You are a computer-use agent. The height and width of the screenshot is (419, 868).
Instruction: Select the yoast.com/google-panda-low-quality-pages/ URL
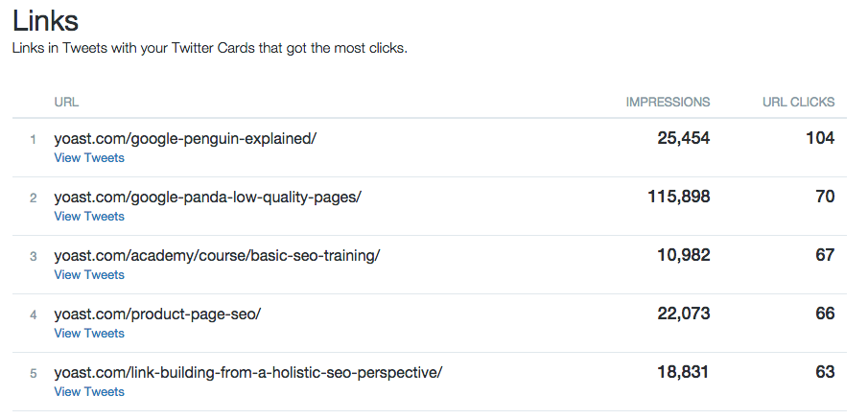click(207, 198)
